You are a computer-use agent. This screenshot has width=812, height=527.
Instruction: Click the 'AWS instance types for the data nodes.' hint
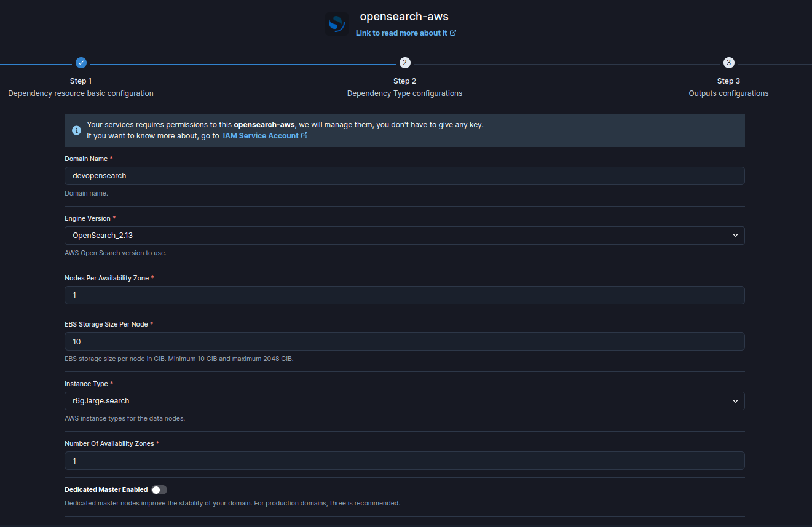[x=125, y=418]
